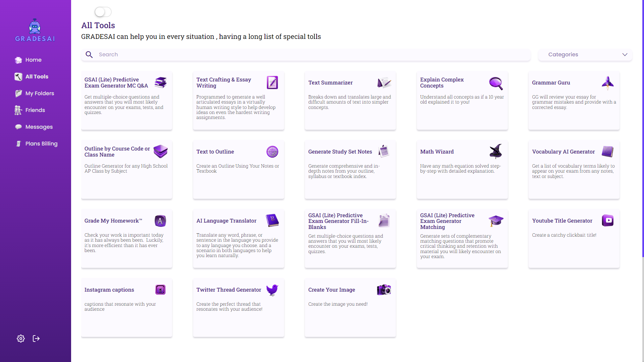
Task: Toggle the switch above All Tools heading
Action: (103, 12)
